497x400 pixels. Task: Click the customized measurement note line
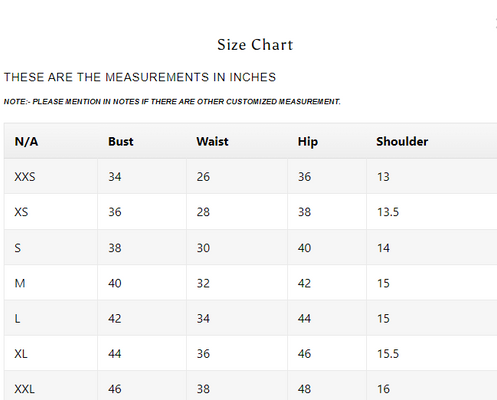pos(172,102)
